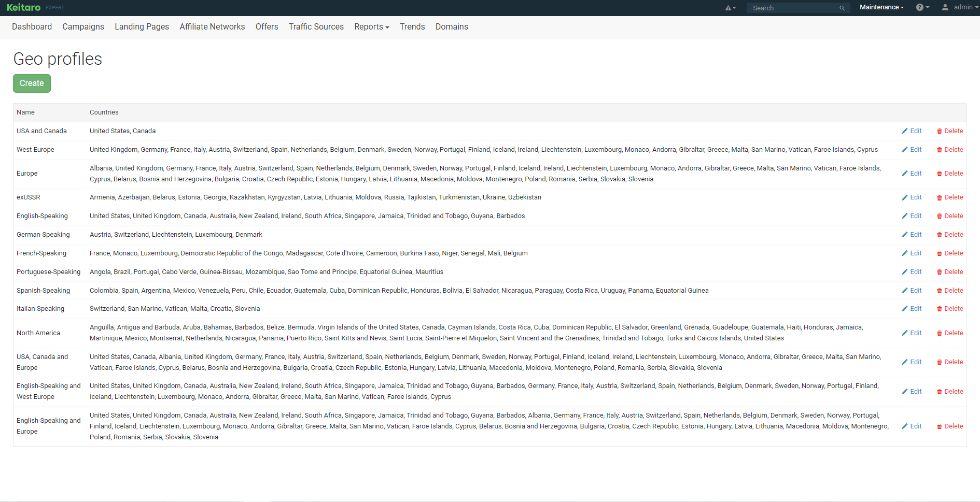Edit the exUSSR profile
The image size is (980, 502).
(912, 197)
